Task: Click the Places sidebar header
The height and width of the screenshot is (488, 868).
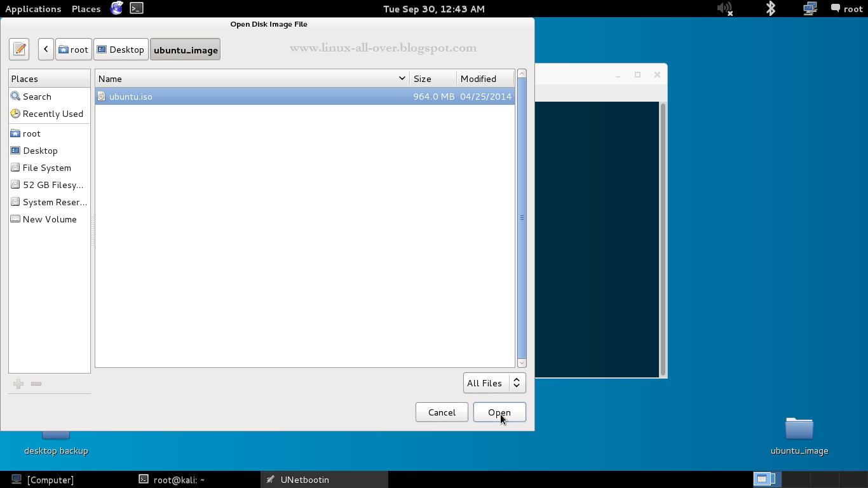Action: [x=50, y=79]
